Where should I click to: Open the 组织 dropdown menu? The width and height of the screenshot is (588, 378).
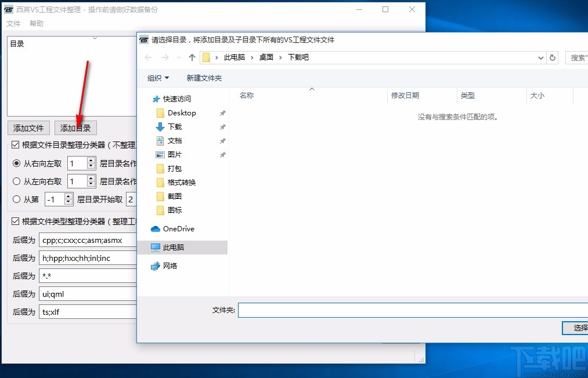point(157,78)
